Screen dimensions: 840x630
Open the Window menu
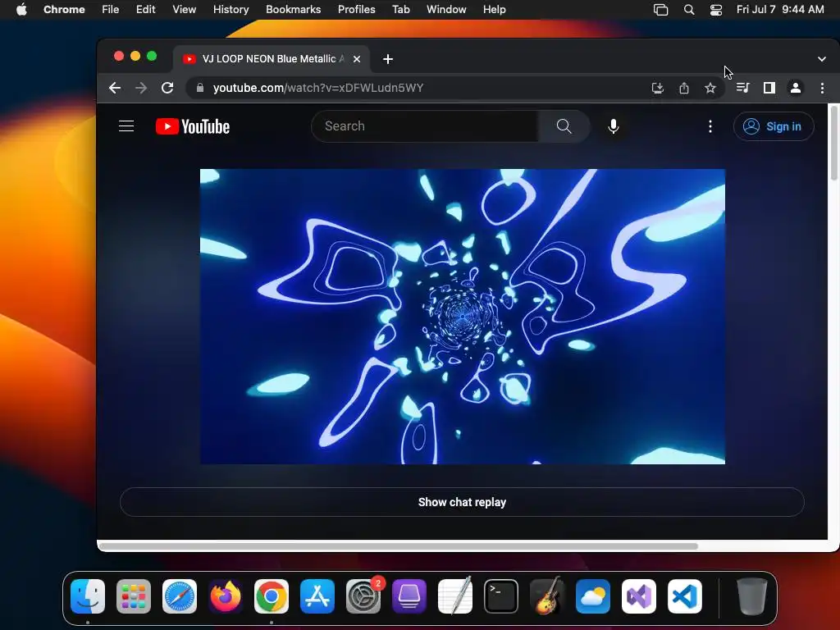pos(446,10)
